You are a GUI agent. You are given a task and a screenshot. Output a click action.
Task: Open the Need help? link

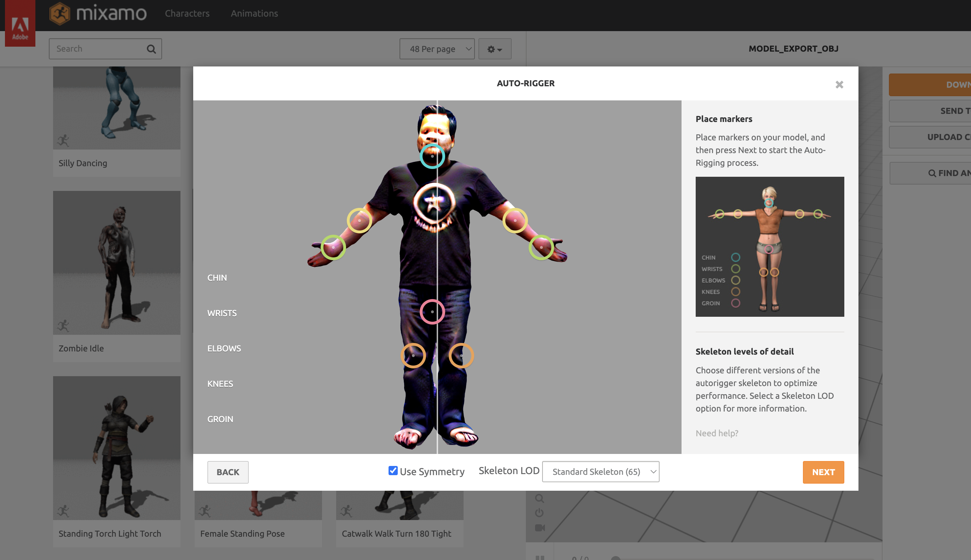717,433
